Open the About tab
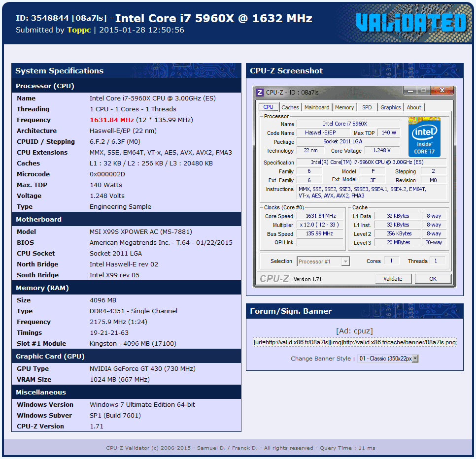Image resolution: width=476 pixels, height=459 pixels. pos(414,107)
